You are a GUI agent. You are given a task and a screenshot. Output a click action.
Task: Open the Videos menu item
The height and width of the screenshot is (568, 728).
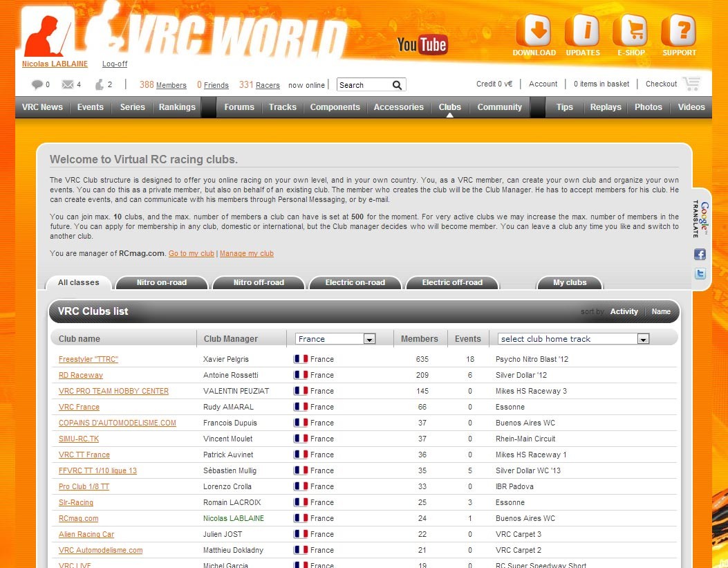point(691,107)
